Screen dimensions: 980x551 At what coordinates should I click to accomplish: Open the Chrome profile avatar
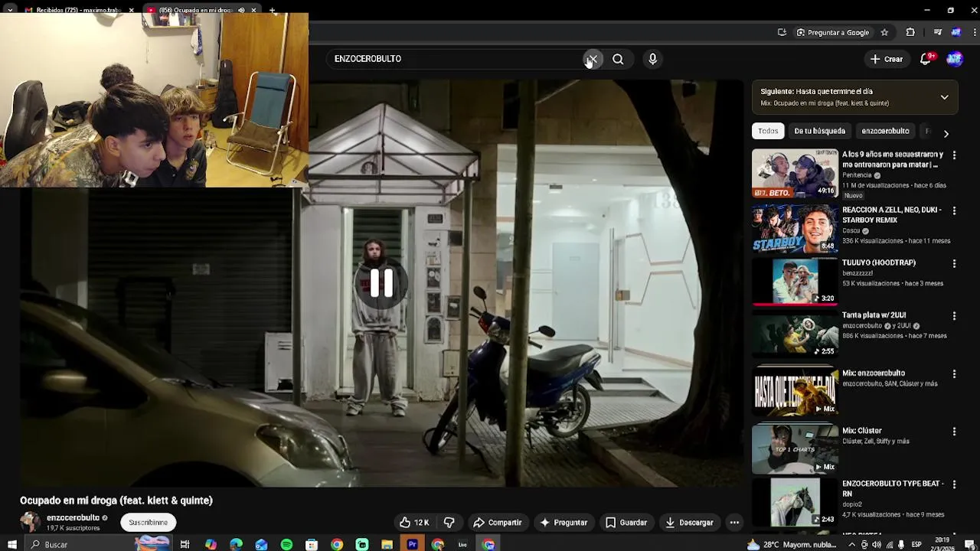pyautogui.click(x=955, y=32)
